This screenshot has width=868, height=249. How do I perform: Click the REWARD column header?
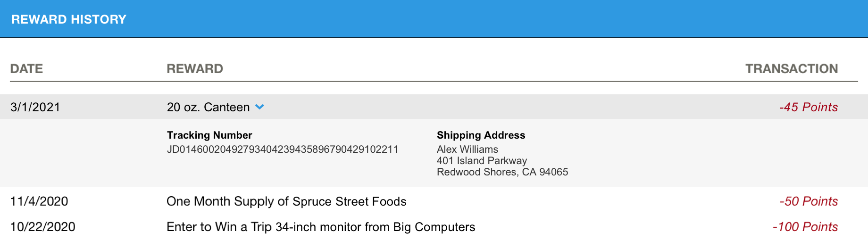pyautogui.click(x=194, y=69)
